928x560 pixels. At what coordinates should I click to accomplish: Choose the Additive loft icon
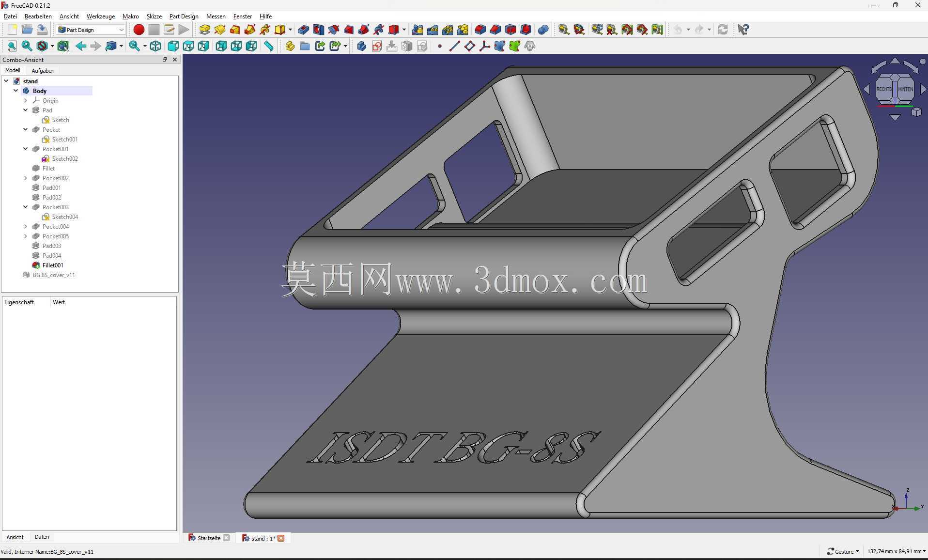coord(235,30)
